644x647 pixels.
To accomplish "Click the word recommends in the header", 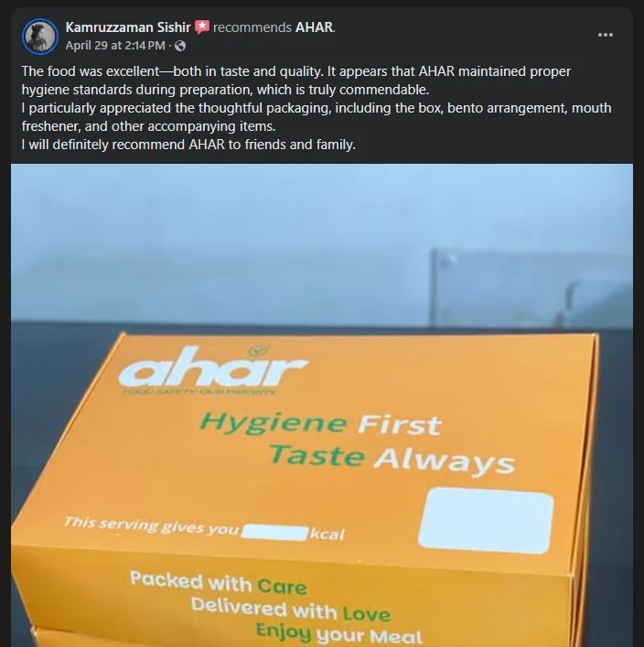I will (252, 27).
